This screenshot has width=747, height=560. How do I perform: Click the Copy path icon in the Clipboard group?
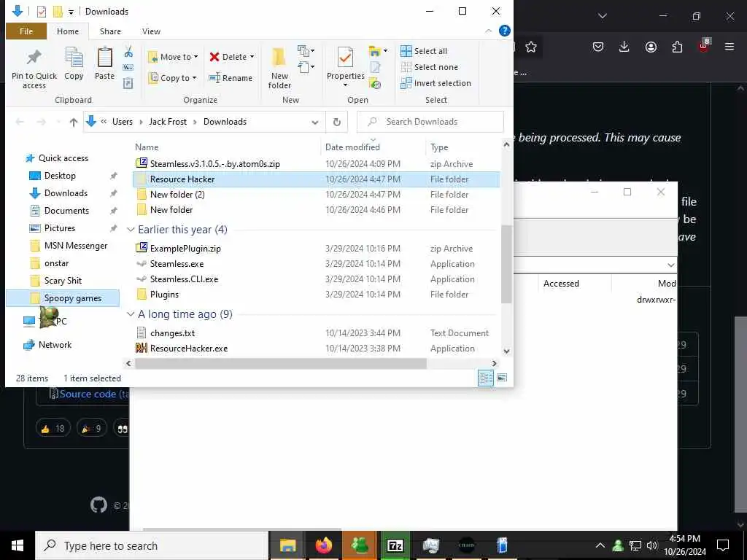[x=128, y=68]
